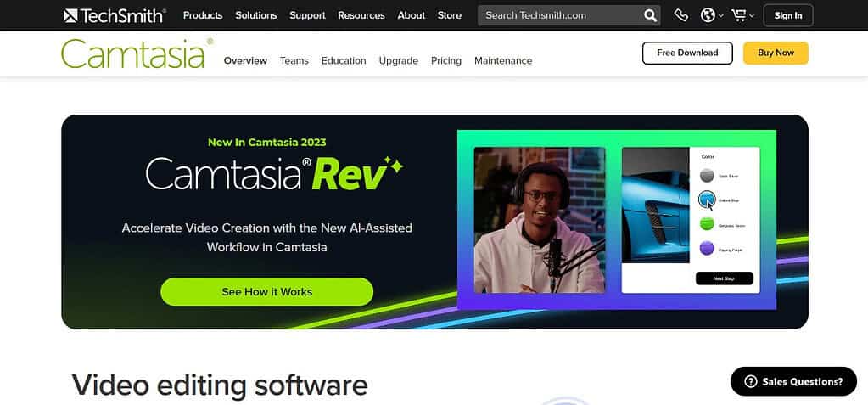This screenshot has width=868, height=405.
Task: Go to the Education tab
Action: point(344,61)
